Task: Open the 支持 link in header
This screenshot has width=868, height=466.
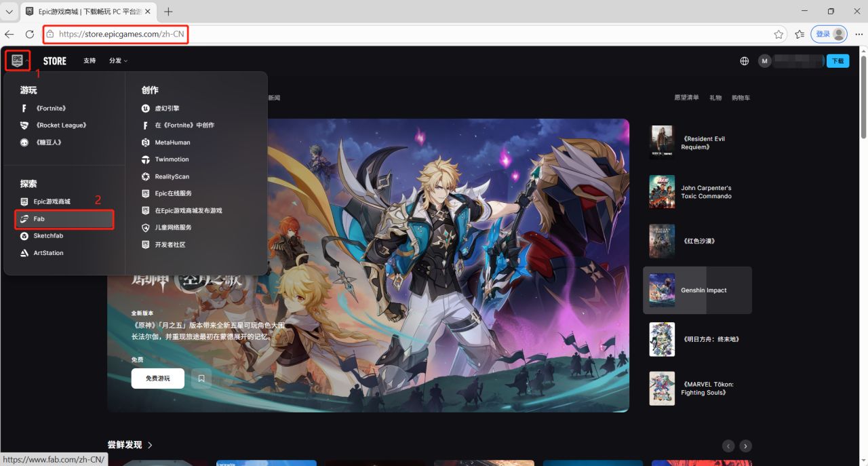Action: (x=90, y=61)
